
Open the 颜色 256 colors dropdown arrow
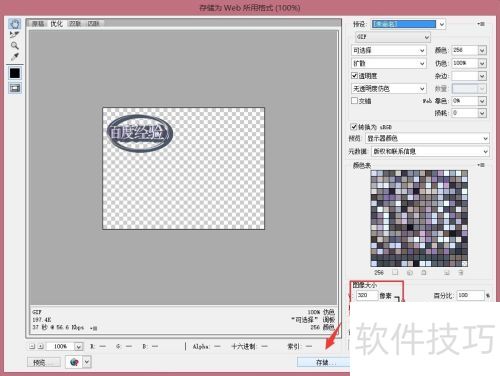pos(482,50)
